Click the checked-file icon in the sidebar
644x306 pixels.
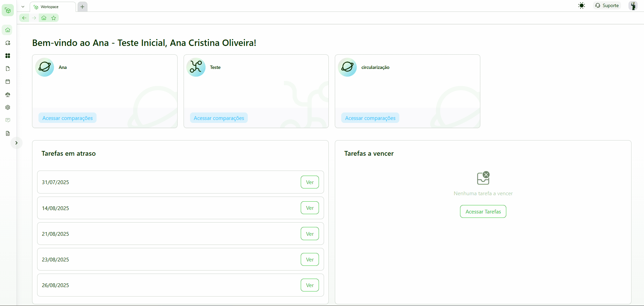(8, 69)
